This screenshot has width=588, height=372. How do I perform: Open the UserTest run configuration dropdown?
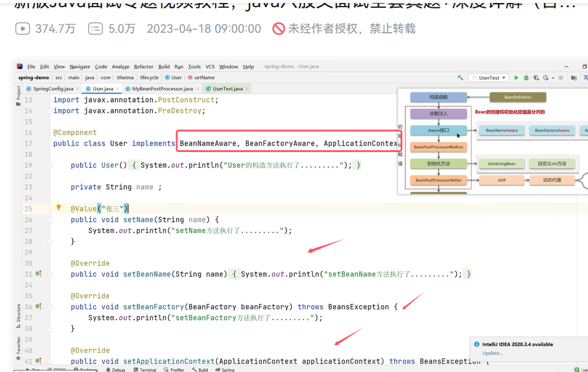pos(489,77)
